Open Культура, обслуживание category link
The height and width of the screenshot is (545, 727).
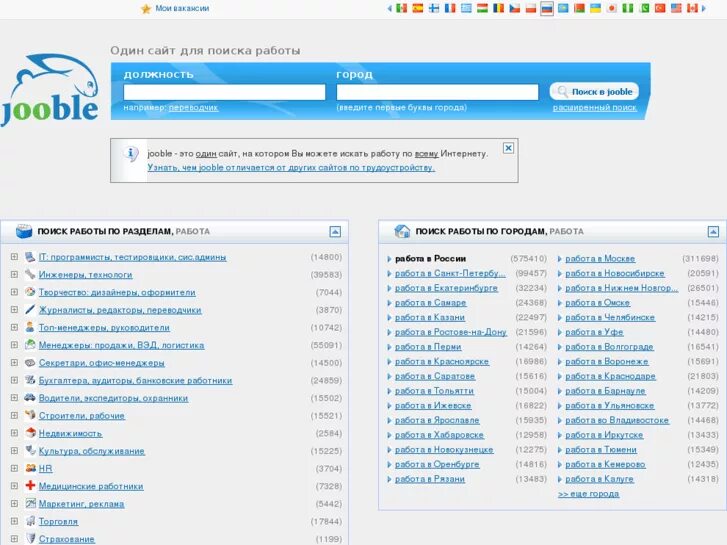pyautogui.click(x=92, y=451)
